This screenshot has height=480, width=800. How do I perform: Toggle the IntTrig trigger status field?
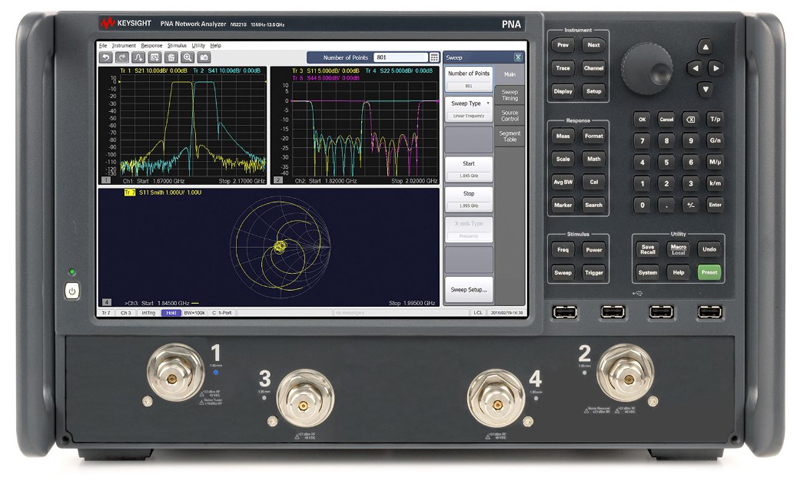pos(148,313)
